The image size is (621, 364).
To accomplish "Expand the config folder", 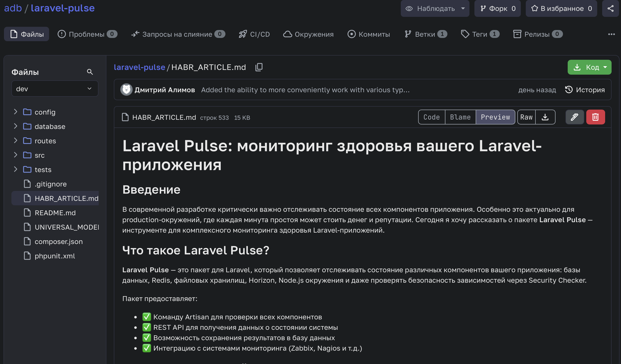I will pyautogui.click(x=15, y=112).
